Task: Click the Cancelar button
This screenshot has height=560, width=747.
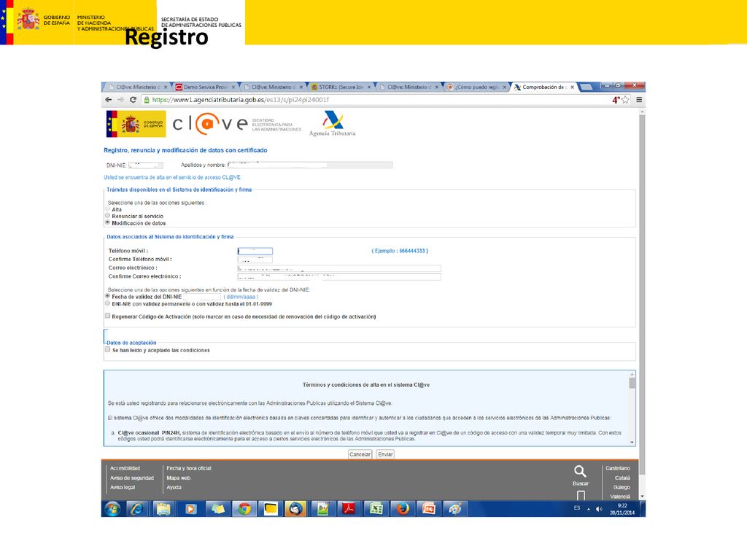Action: [x=360, y=454]
